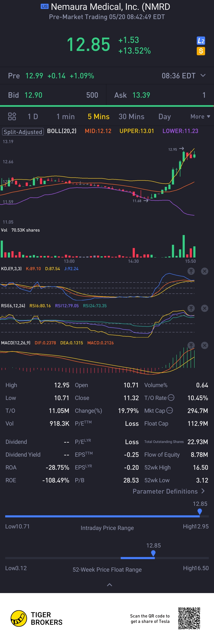
Task: Tap the Tesla share QR code
Action: (189, 618)
